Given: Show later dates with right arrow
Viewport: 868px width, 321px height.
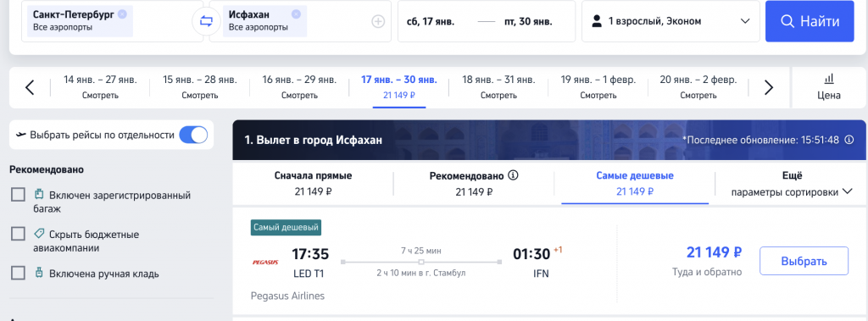Looking at the screenshot, I should 768,87.
